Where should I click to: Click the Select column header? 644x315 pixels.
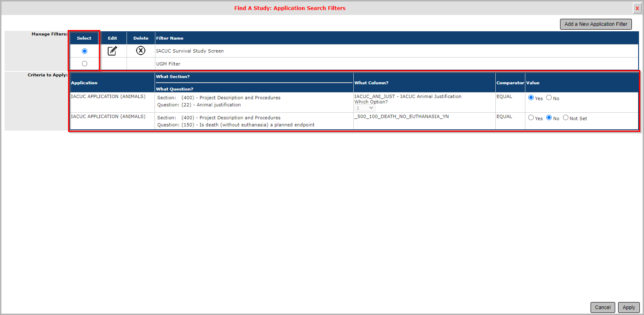(x=84, y=38)
